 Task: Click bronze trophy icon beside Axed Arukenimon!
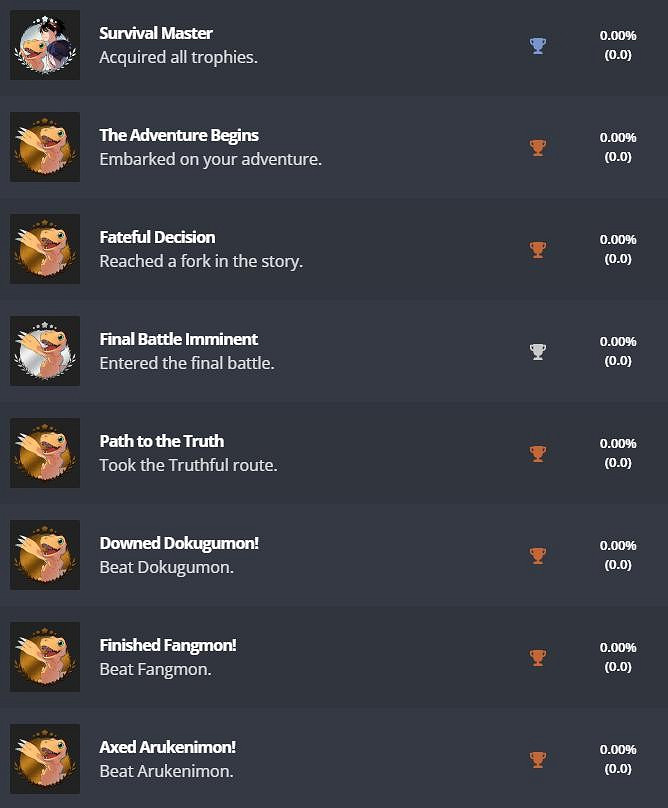(538, 760)
